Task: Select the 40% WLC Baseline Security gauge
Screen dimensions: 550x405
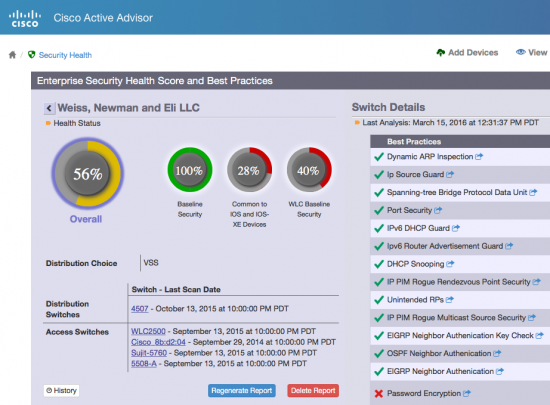Action: click(309, 170)
